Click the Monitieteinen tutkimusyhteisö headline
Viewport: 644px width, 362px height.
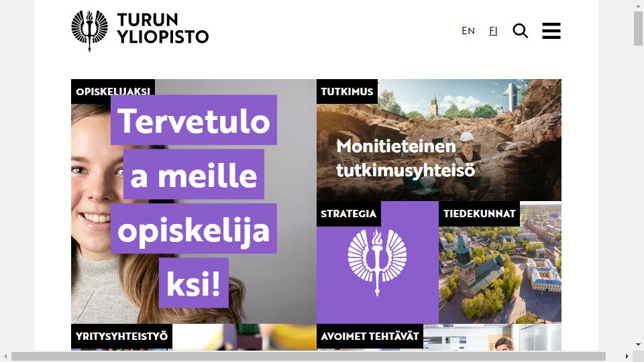coord(406,158)
